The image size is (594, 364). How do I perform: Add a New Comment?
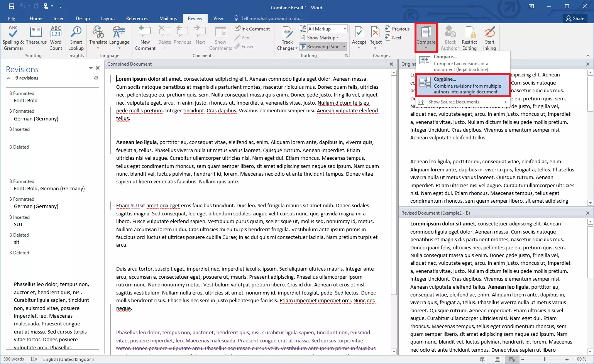[x=145, y=38]
